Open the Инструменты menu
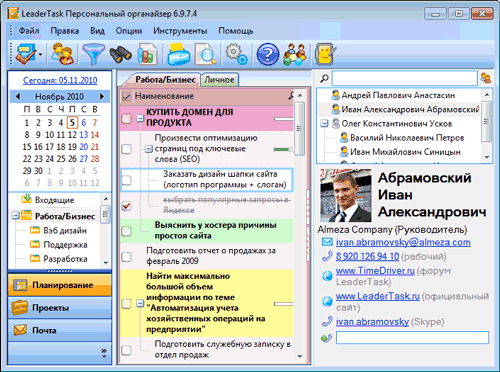 coord(180,31)
